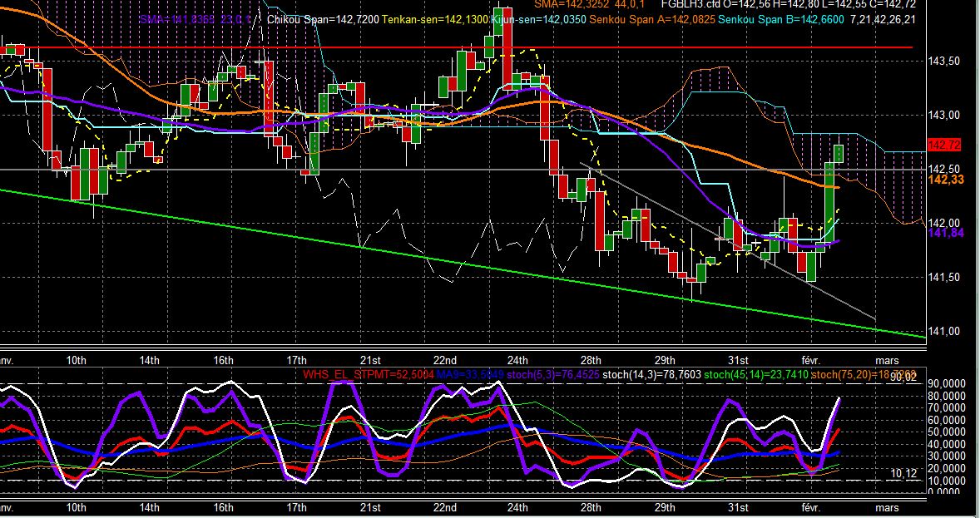The width and height of the screenshot is (980, 518).
Task: Click 24th on the stochastic panel date axis
Action: (517, 506)
